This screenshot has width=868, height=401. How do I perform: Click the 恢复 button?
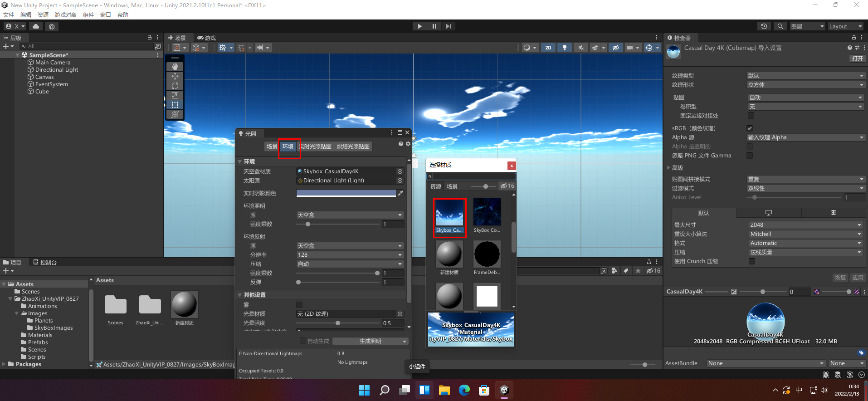coord(840,278)
